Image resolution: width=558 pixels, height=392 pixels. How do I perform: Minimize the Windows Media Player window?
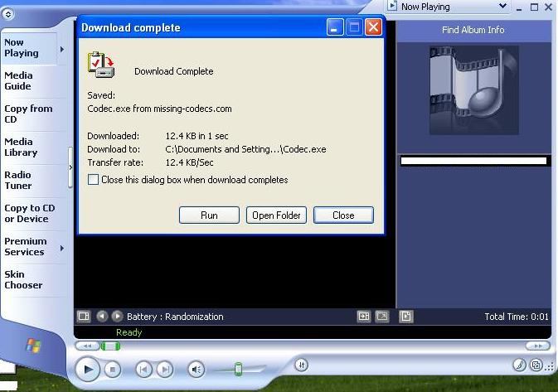[x=519, y=7]
